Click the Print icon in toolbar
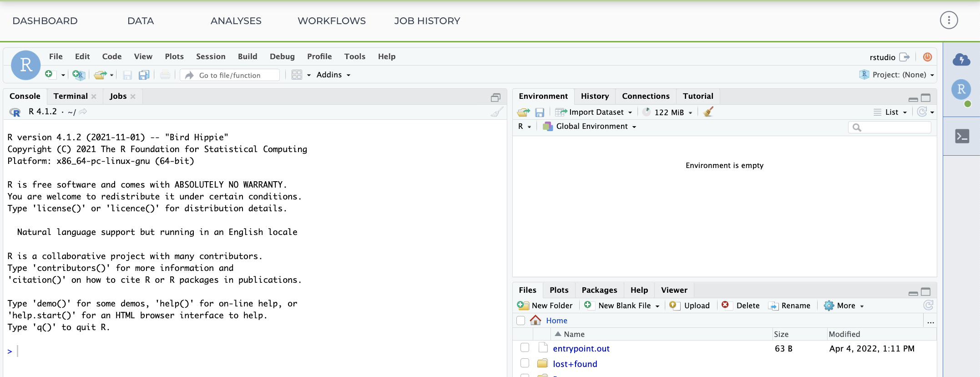980x377 pixels. [165, 75]
